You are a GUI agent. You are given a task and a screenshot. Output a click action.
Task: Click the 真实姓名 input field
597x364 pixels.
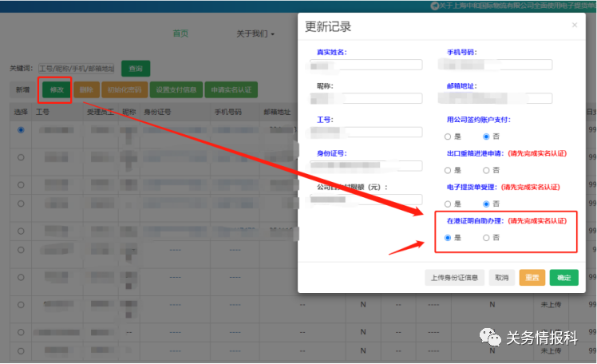click(x=367, y=65)
